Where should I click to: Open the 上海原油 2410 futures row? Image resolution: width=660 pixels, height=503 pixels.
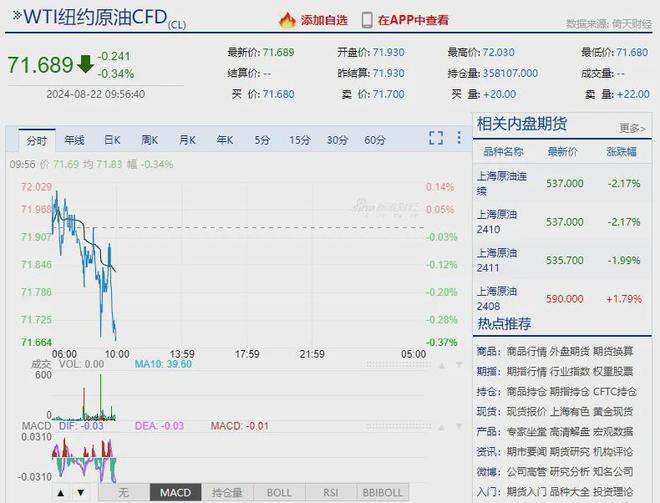coord(562,222)
